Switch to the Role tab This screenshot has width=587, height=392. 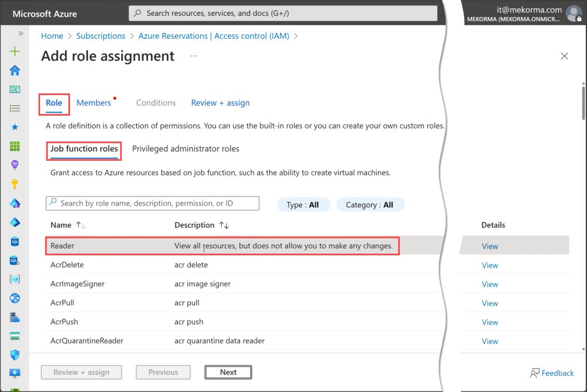coord(54,103)
